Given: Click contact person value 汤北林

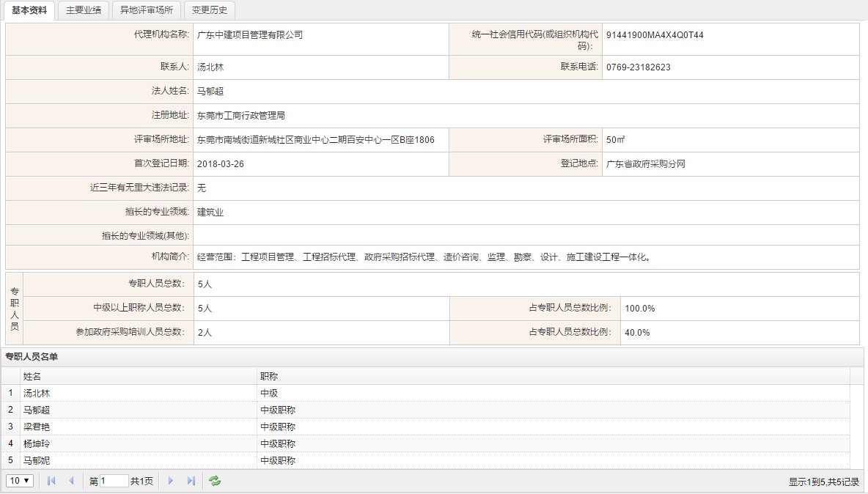Looking at the screenshot, I should (x=210, y=67).
